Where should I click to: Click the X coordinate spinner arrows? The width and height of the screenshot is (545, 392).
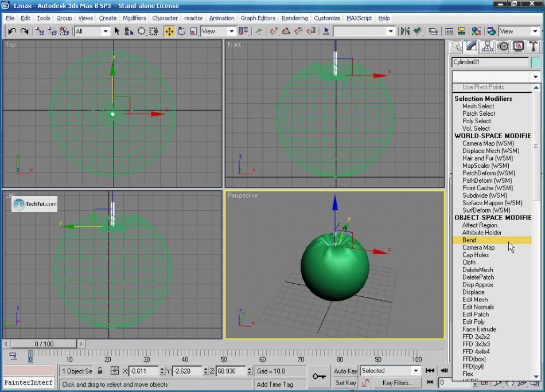(x=162, y=371)
